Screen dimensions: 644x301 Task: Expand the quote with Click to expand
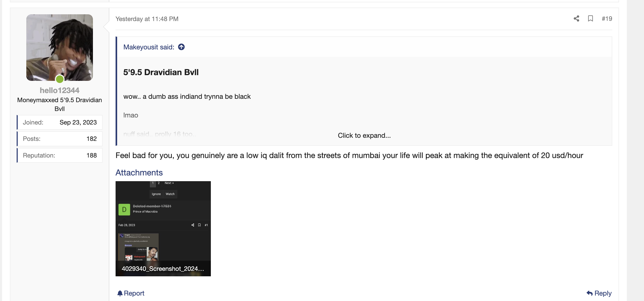tap(364, 135)
